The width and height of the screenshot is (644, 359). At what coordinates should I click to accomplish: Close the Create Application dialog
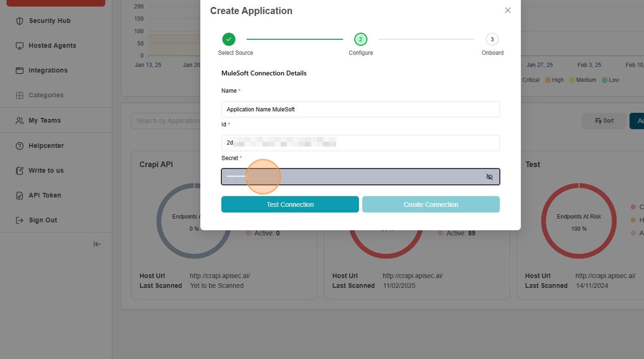(x=508, y=11)
